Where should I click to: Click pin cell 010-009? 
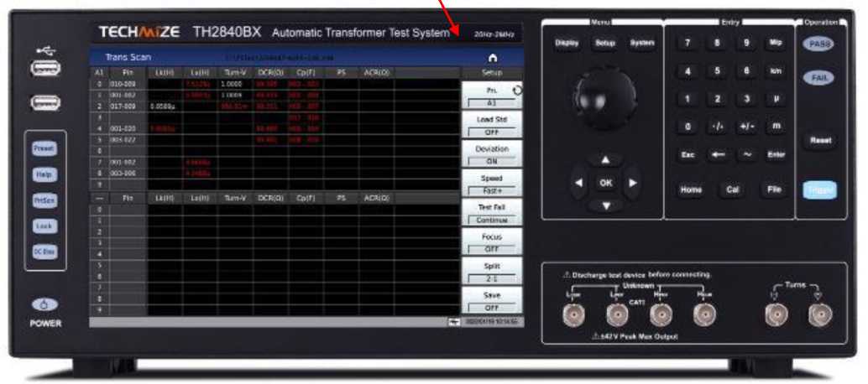pyautogui.click(x=128, y=84)
